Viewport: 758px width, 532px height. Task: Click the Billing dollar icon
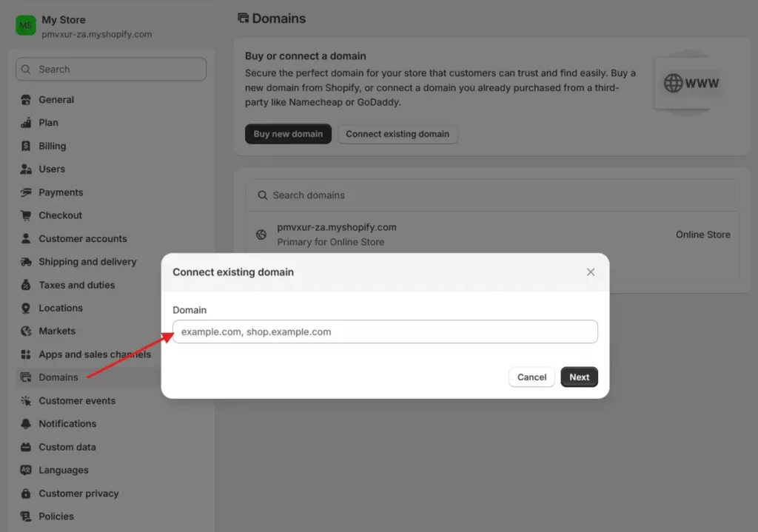(x=26, y=147)
